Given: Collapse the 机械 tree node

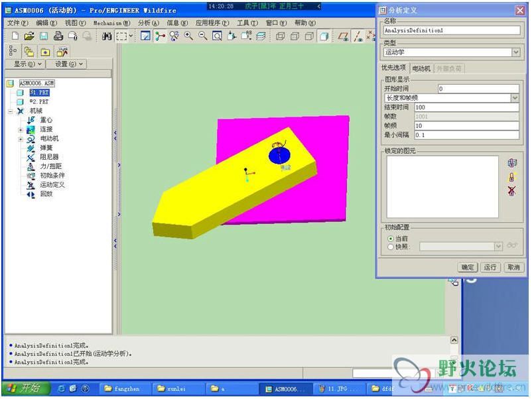Looking at the screenshot, I should [11, 111].
